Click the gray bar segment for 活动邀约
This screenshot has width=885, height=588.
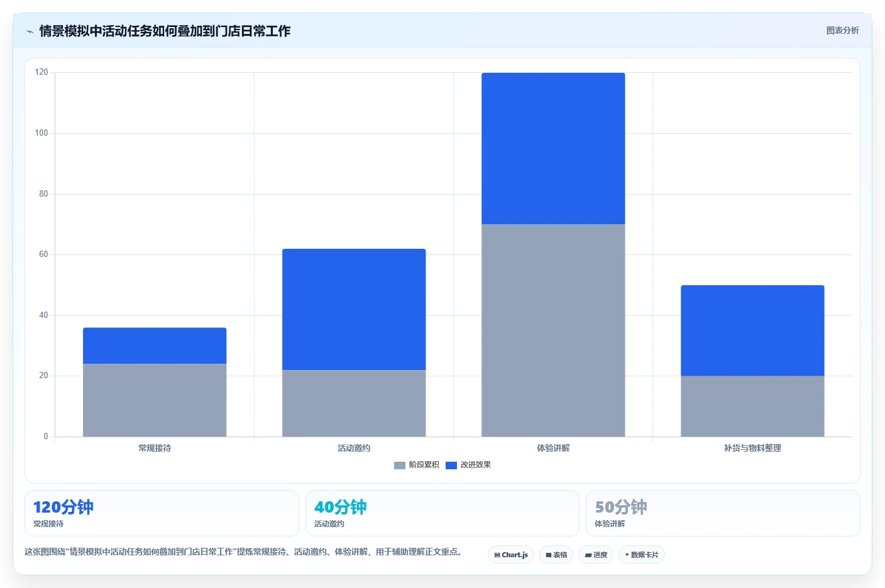354,403
